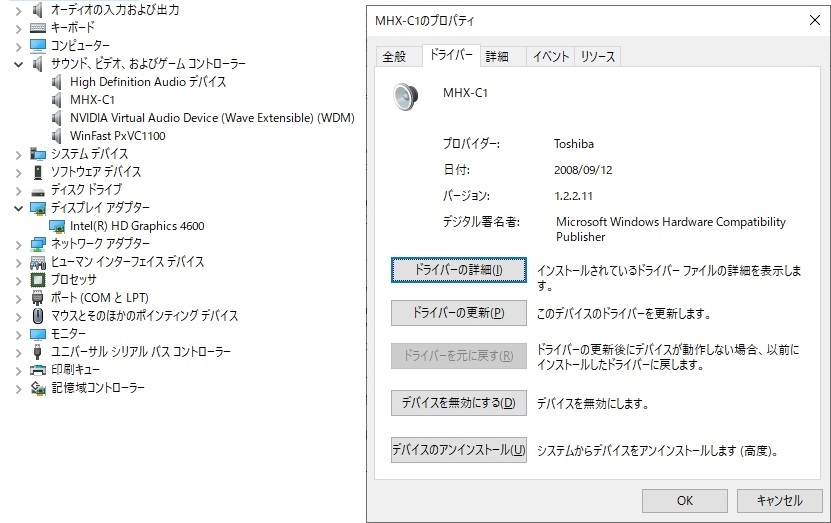Click the large speaker icon in properties dialog

(405, 96)
